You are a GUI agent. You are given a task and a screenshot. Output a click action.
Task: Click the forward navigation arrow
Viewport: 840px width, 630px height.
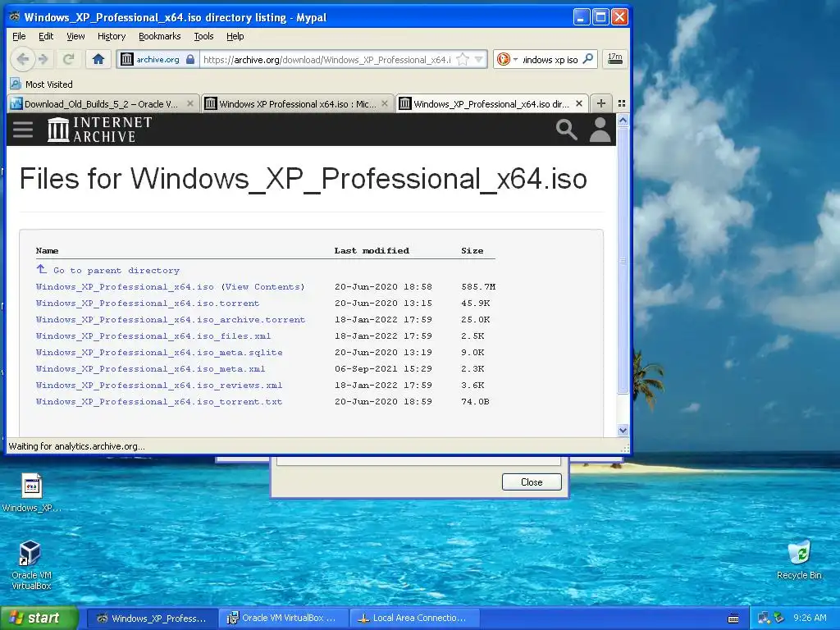pos(44,59)
